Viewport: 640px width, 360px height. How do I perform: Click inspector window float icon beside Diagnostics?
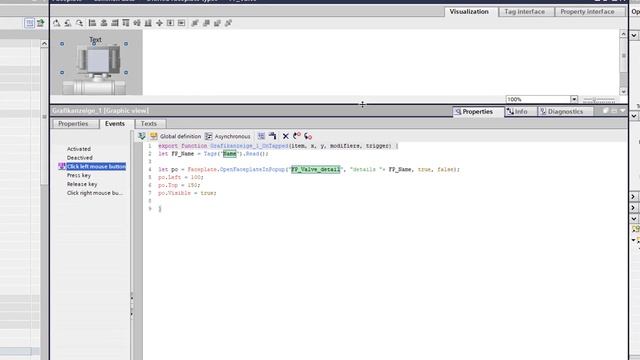[606, 111]
